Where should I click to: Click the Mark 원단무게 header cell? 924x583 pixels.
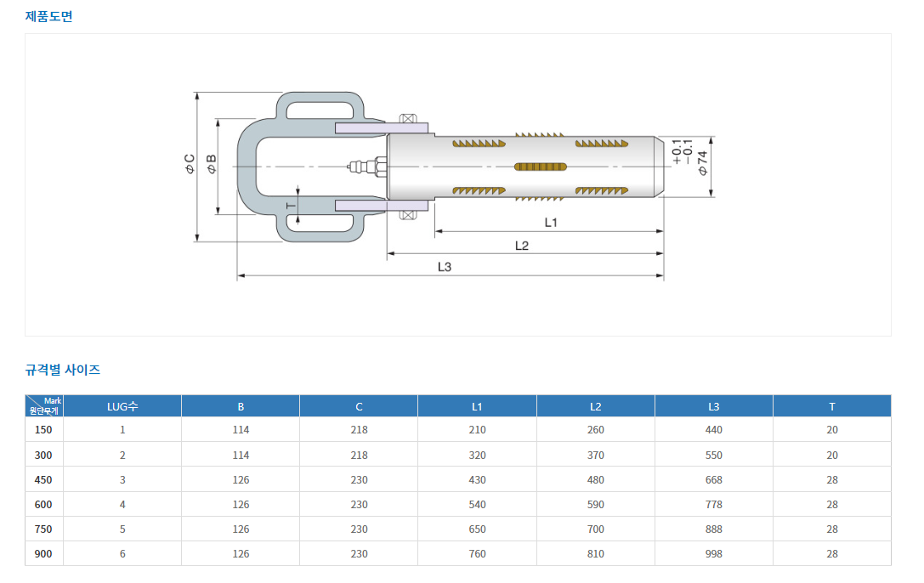43,406
